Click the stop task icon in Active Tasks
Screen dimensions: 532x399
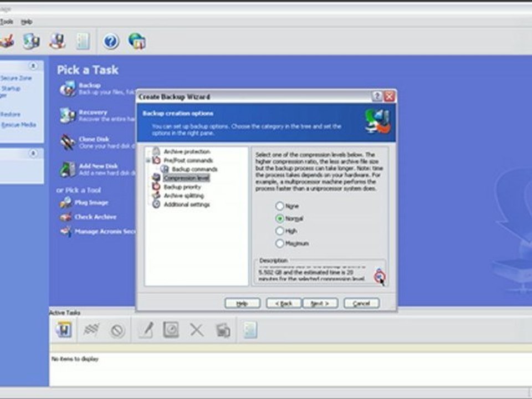[117, 330]
